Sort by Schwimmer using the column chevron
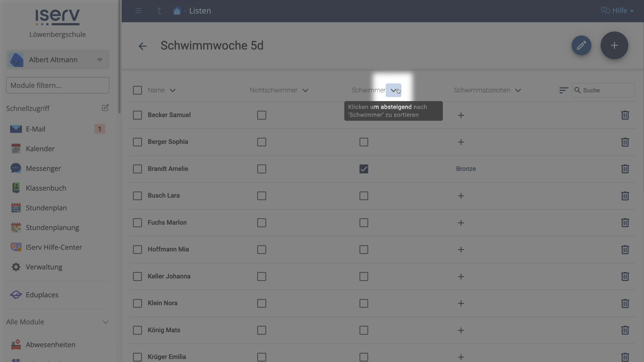Viewport: 644px width, 362px height. pos(393,90)
